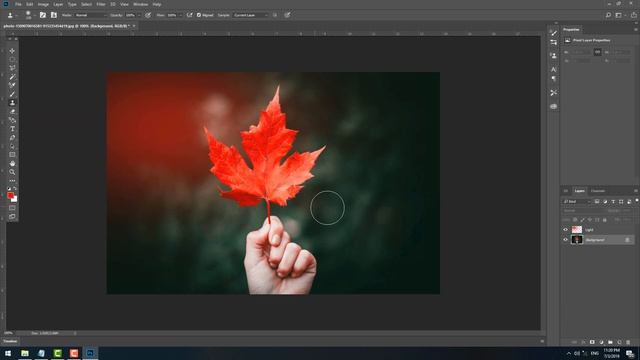Open the layer filter Kind dropdown
This screenshot has width=640, height=360.
577,202
